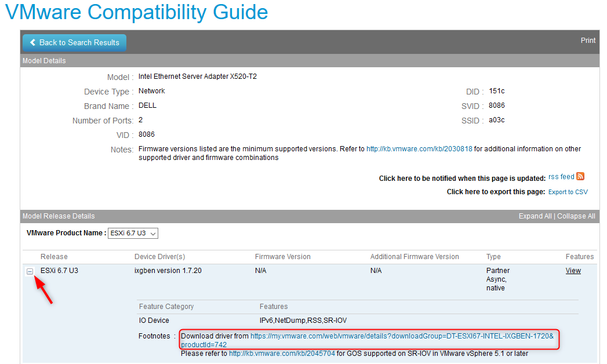Open the VMware Product Name dropdown
Screen dimensions: 607x364
133,233
